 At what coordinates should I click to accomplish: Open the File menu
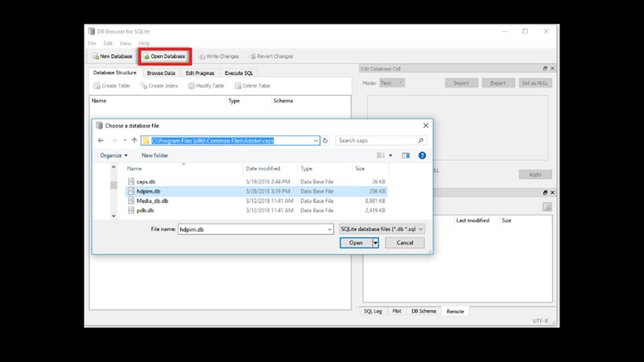tap(92, 43)
